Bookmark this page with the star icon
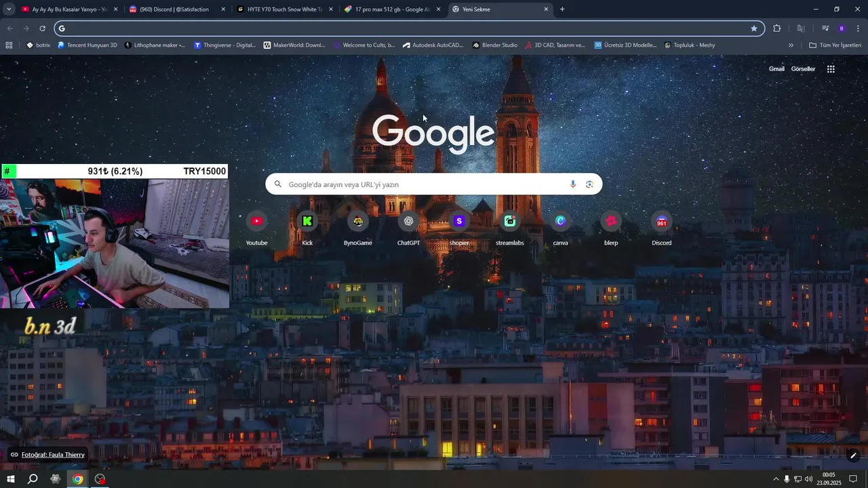The height and width of the screenshot is (488, 868). 754,28
